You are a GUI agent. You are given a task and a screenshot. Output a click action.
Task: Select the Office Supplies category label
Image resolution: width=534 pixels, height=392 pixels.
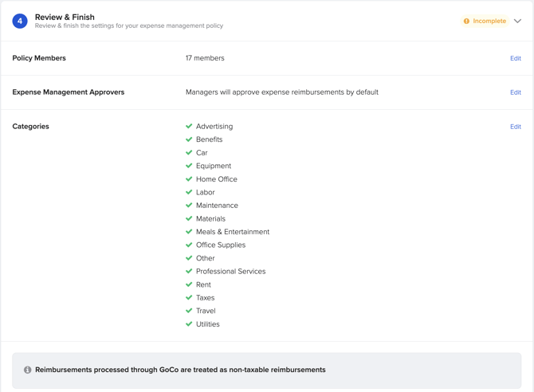pos(221,245)
